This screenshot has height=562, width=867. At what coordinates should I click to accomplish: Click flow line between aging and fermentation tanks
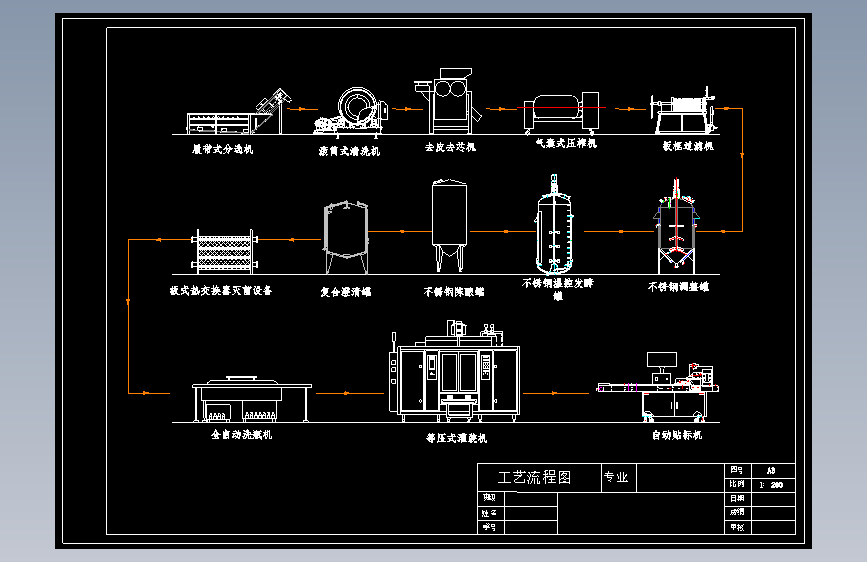click(502, 231)
